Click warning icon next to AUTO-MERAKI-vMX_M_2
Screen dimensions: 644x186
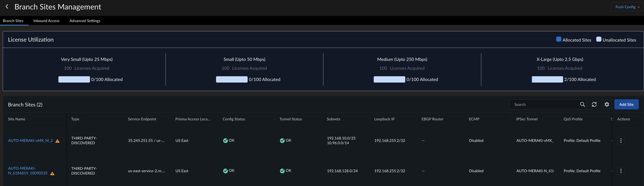[x=58, y=141]
